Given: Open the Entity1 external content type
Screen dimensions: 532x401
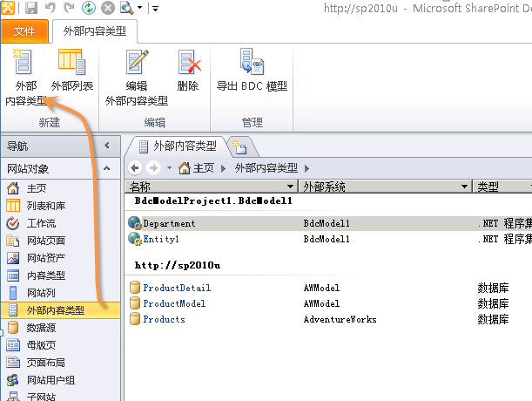Looking at the screenshot, I should pyautogui.click(x=161, y=239).
